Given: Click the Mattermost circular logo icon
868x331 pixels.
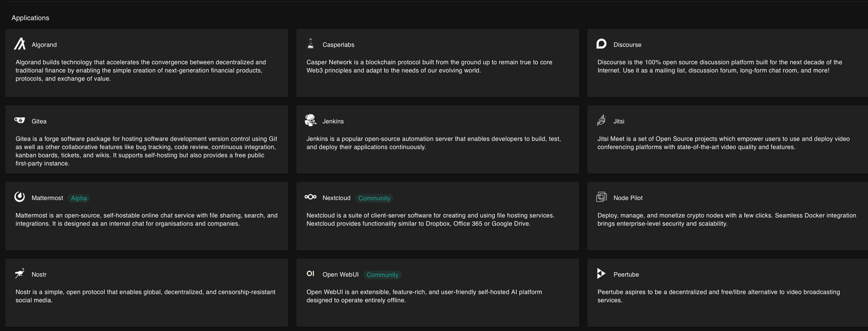Looking at the screenshot, I should coord(20,197).
